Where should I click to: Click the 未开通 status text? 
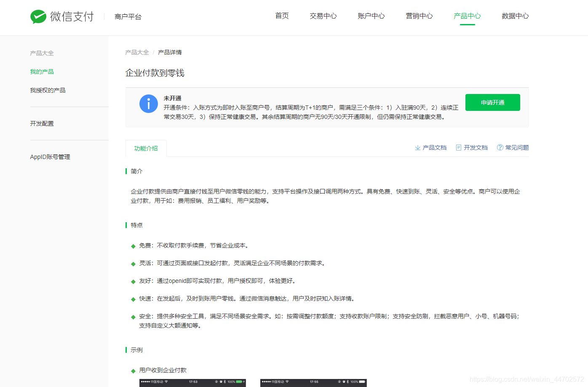173,98
